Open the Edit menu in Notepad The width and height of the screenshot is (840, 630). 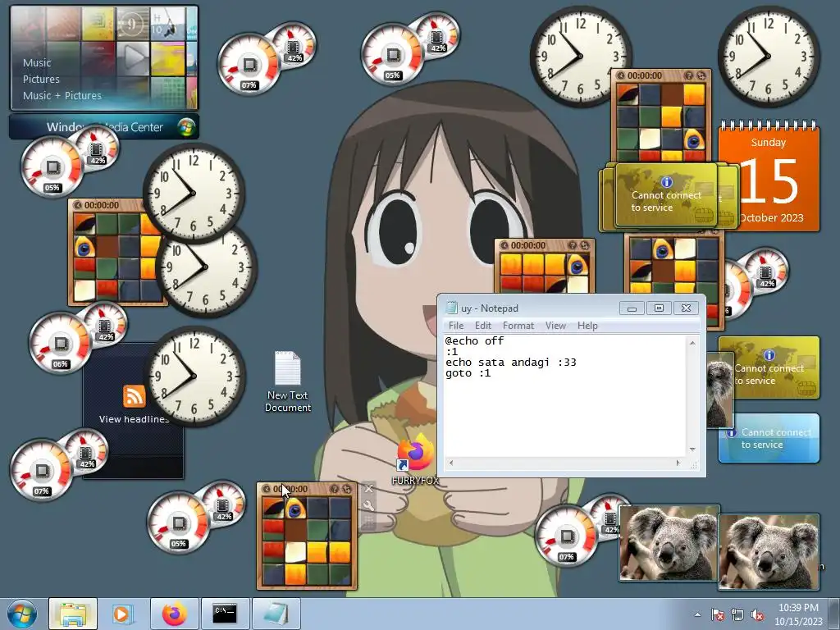(482, 326)
